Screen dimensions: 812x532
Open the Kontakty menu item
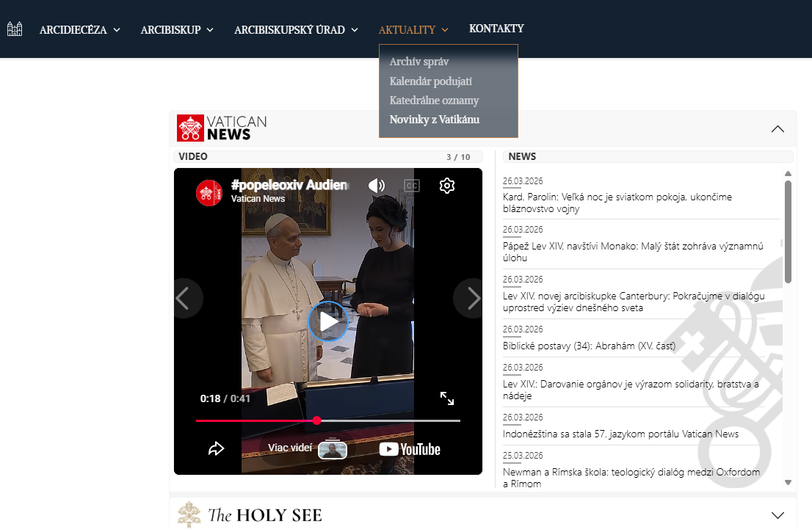(x=496, y=29)
